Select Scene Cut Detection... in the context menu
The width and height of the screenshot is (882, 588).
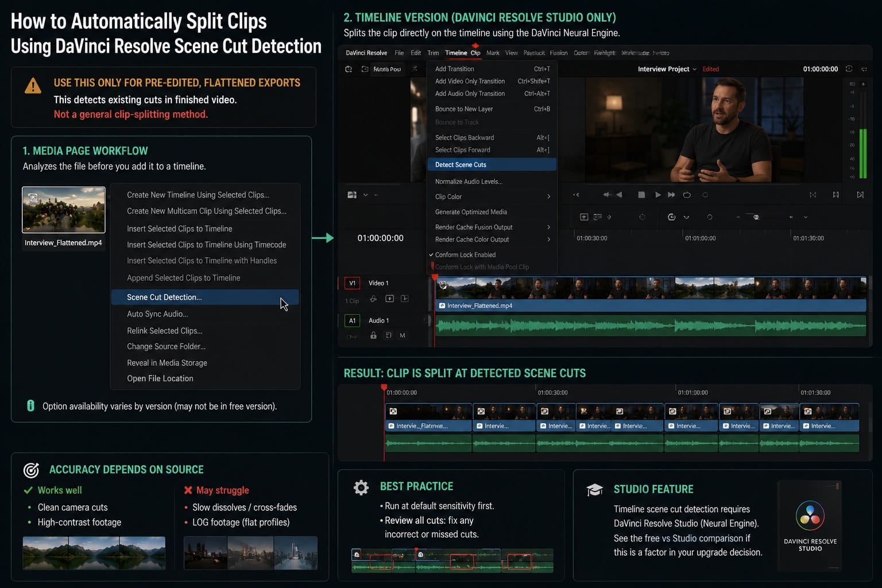point(205,297)
